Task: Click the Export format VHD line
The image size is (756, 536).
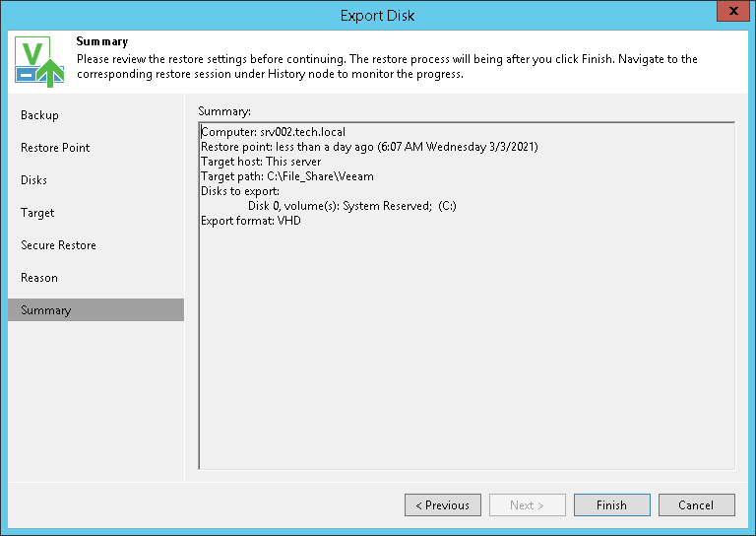Action: (251, 221)
